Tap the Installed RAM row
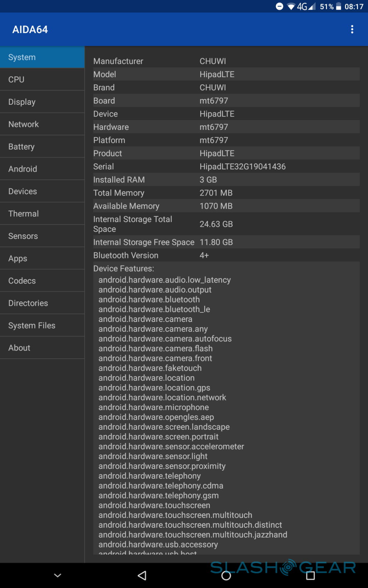Screen dimensions: 368x588 tap(226, 180)
